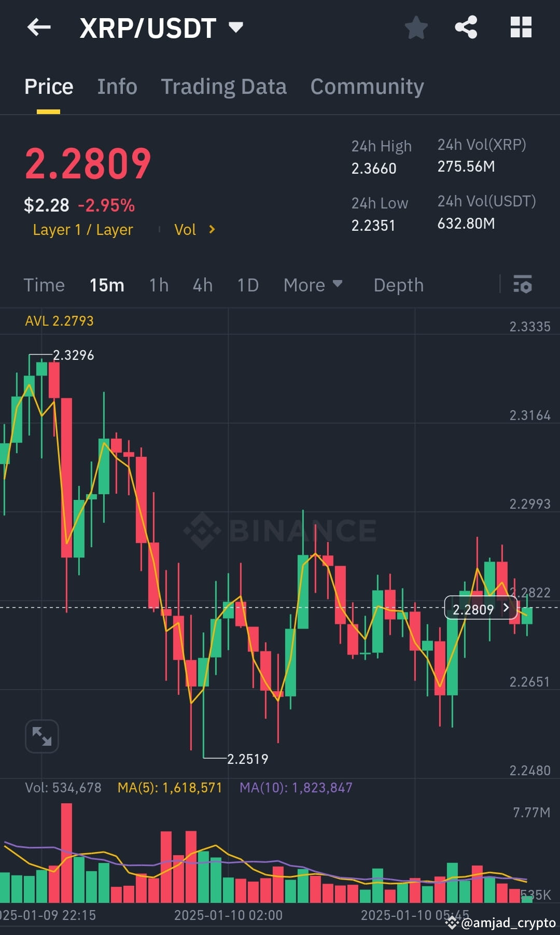Tap the Layer 1 / Layer tag
This screenshot has width=560, height=935.
(83, 230)
